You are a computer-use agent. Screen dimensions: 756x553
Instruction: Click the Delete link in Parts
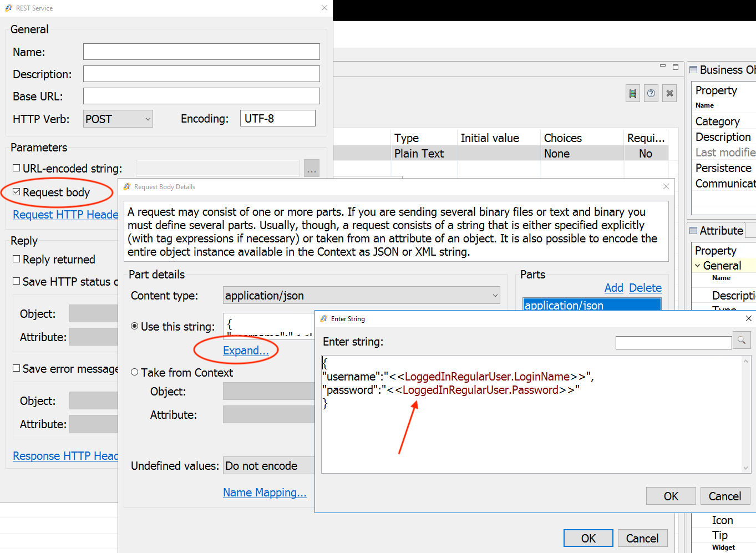(x=646, y=288)
